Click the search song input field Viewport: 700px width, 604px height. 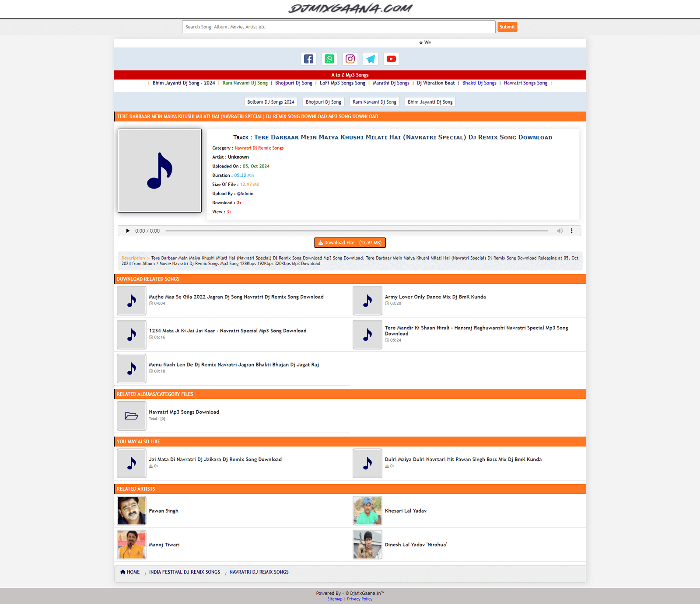[x=338, y=27]
